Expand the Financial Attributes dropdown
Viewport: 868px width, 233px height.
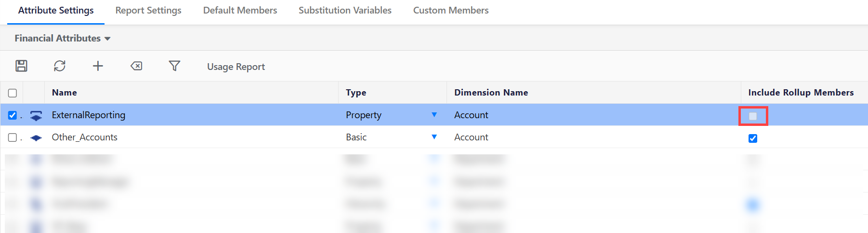63,39
